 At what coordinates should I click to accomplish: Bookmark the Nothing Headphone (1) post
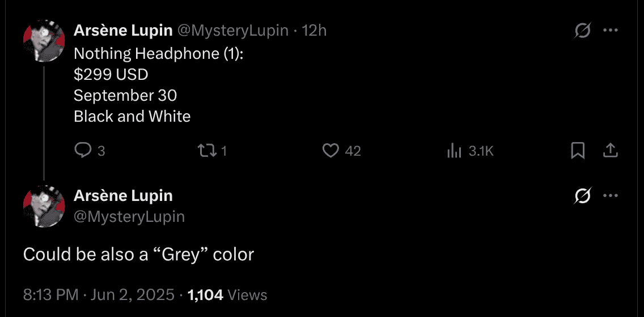click(x=578, y=151)
